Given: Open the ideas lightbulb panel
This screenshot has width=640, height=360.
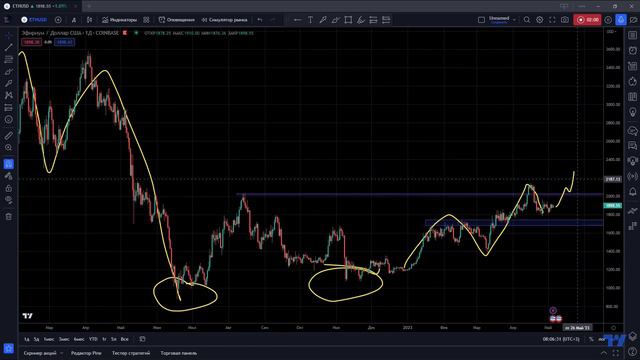Looking at the screenshot, I should (x=633, y=113).
